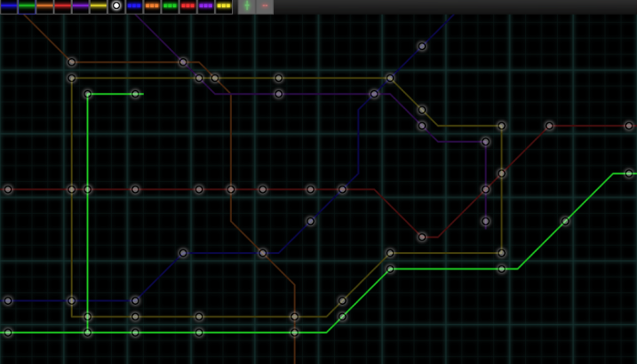The height and width of the screenshot is (364, 637).
Task: Select the orange line drawing tool
Action: [45, 6]
